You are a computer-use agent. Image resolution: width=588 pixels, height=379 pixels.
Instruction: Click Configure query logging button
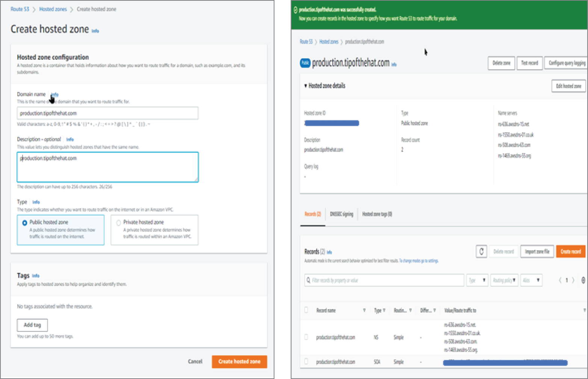[566, 63]
